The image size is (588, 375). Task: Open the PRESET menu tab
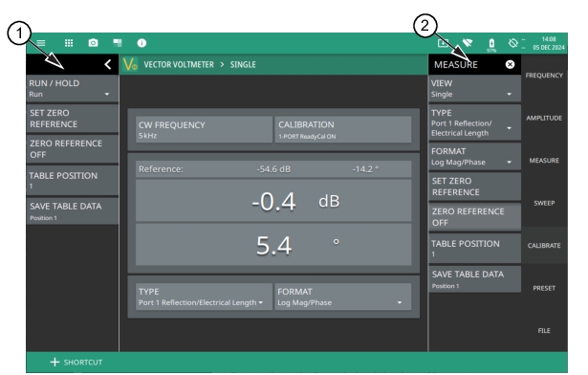544,288
